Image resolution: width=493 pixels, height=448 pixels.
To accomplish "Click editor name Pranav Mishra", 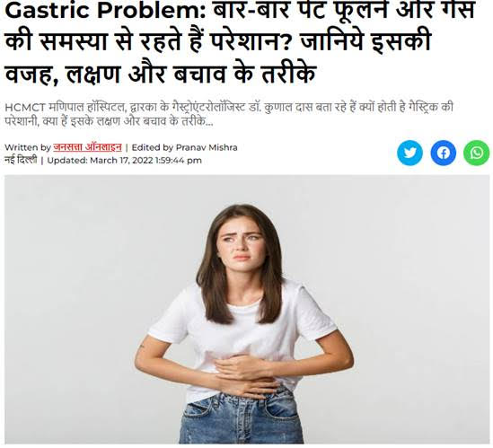I will [x=207, y=147].
